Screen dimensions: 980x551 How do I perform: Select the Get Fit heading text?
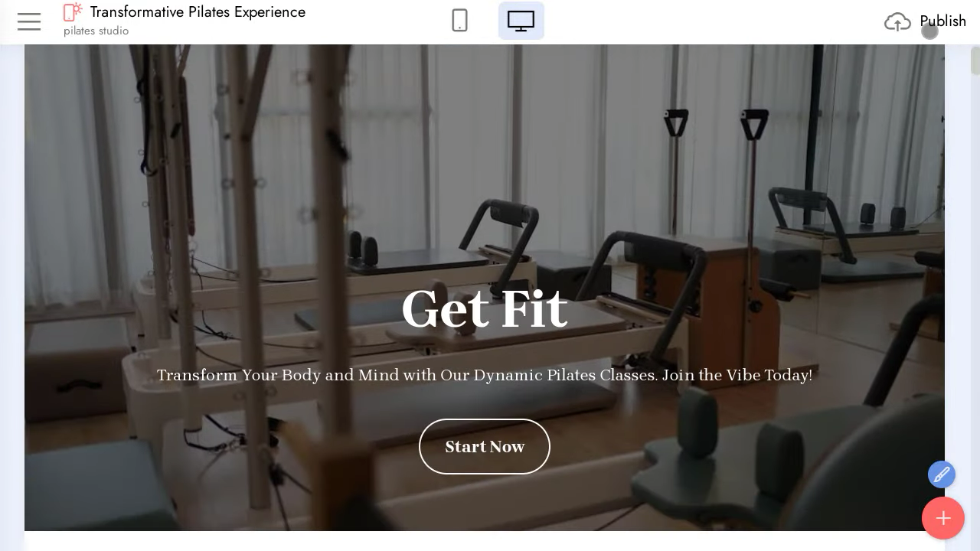pyautogui.click(x=485, y=310)
